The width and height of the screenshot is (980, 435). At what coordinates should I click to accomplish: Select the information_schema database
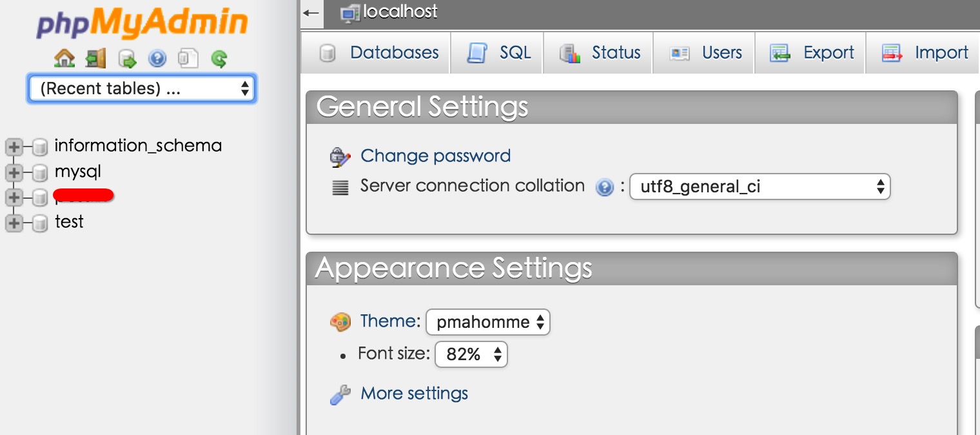click(x=138, y=146)
